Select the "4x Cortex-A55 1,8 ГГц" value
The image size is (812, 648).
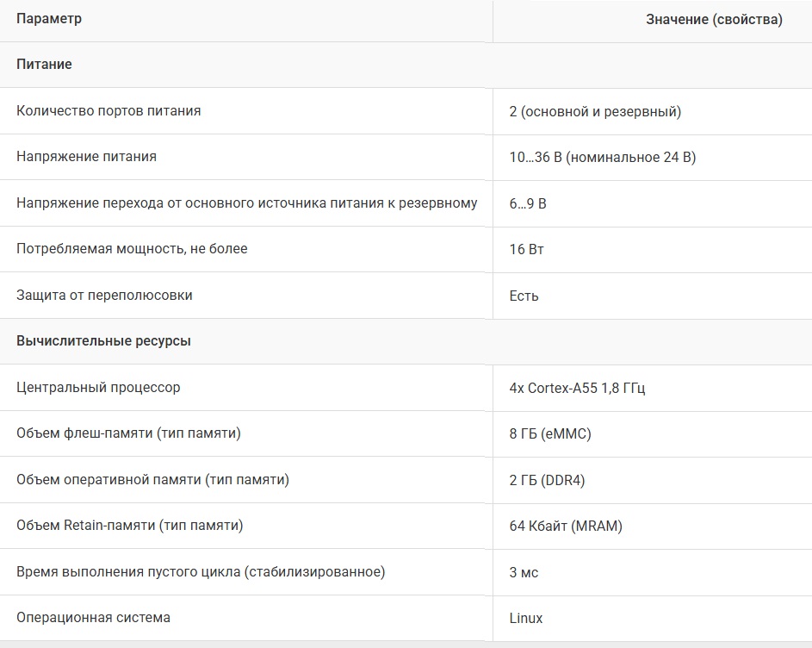point(577,388)
